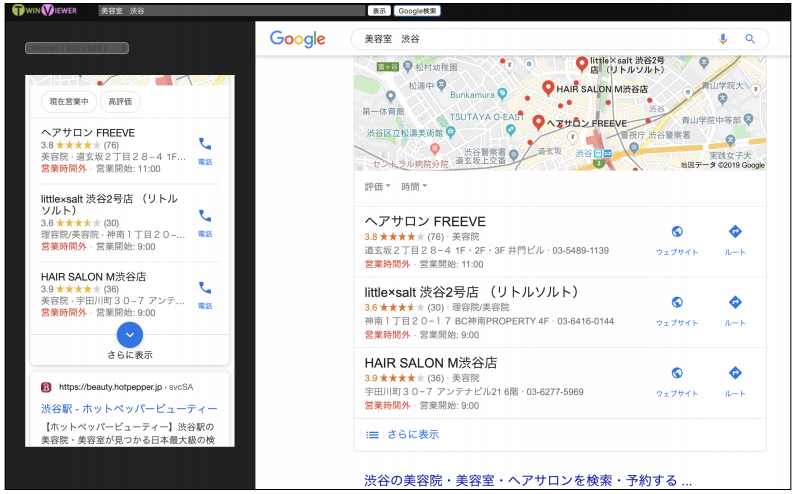Click ヘアサロン FREEVE desktop listing title
The height and width of the screenshot is (494, 796).
click(425, 222)
